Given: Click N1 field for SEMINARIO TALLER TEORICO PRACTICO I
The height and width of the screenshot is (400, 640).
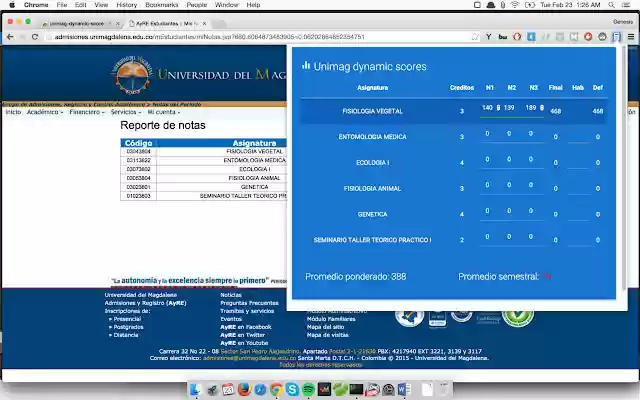Looking at the screenshot, I should 487,237.
